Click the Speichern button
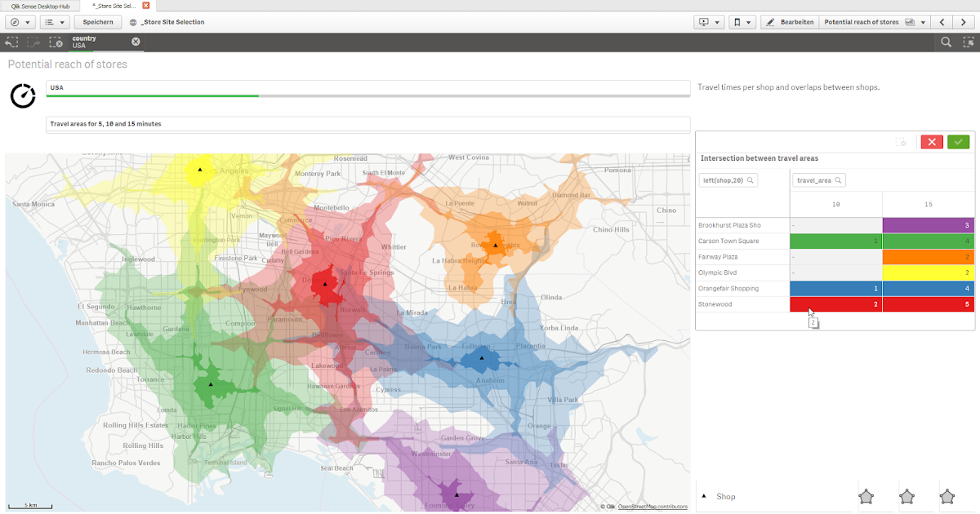The height and width of the screenshot is (514, 980). [x=97, y=22]
